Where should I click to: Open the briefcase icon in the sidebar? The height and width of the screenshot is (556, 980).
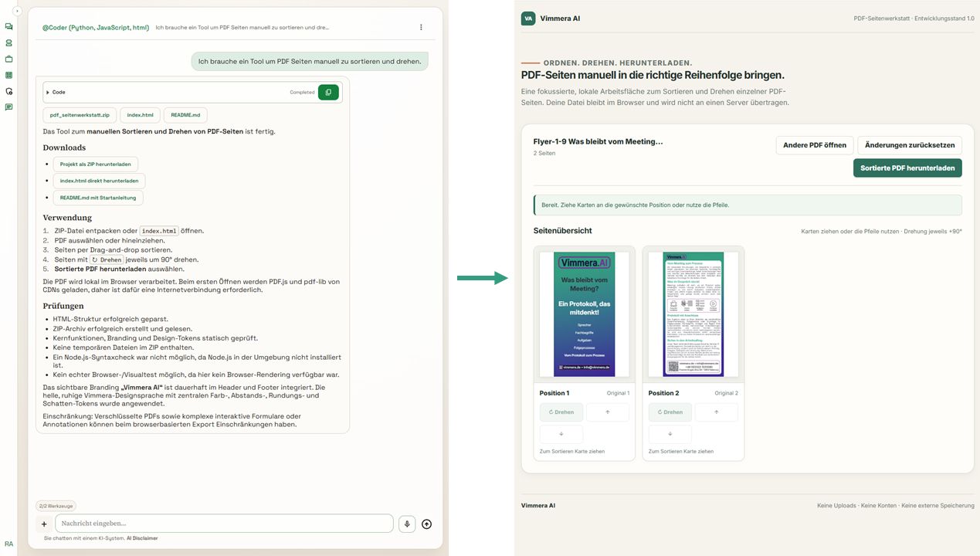pyautogui.click(x=8, y=59)
